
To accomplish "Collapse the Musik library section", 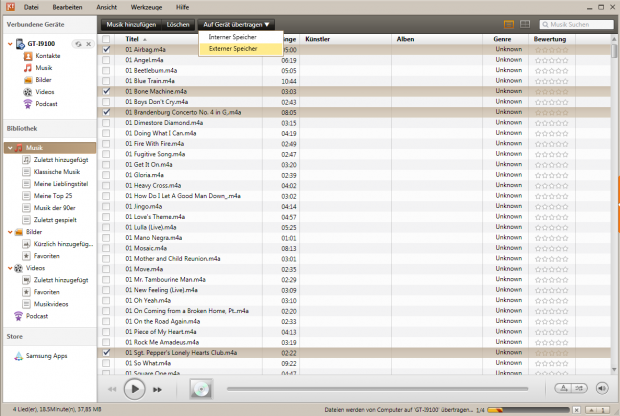I will pos(8,148).
